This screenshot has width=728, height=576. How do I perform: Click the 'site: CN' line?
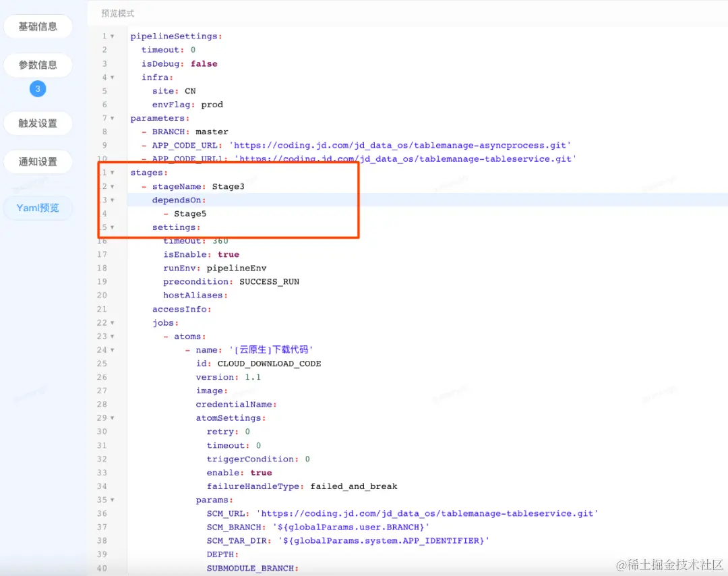[174, 91]
